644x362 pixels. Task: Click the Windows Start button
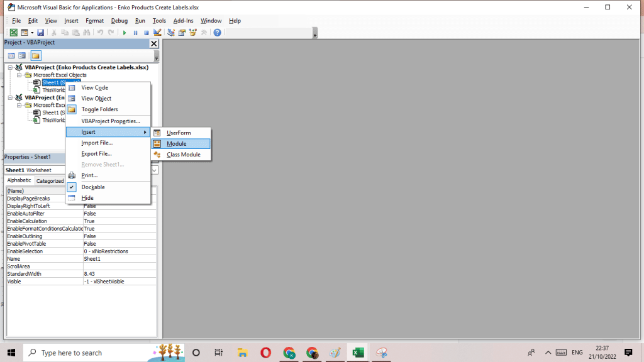coord(11,353)
